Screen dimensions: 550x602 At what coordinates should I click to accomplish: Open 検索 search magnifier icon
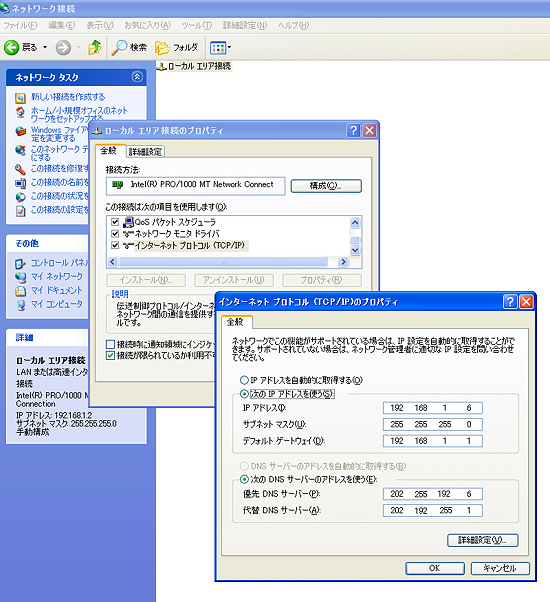pos(119,48)
